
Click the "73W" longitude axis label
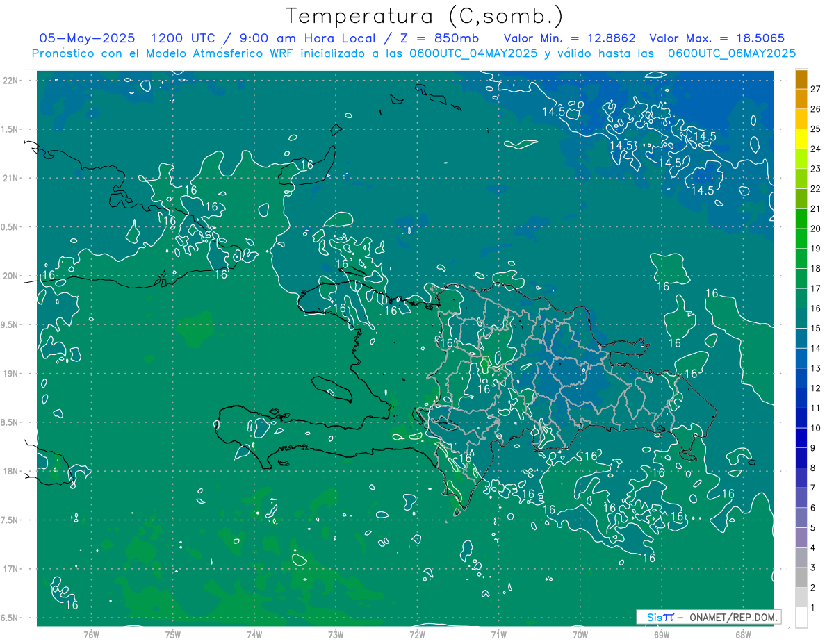[x=336, y=635]
